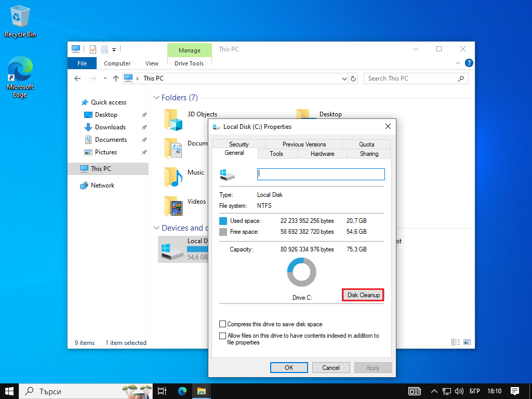Collapse the Folders (7) group
Screen dimensions: 532x399
(156, 98)
